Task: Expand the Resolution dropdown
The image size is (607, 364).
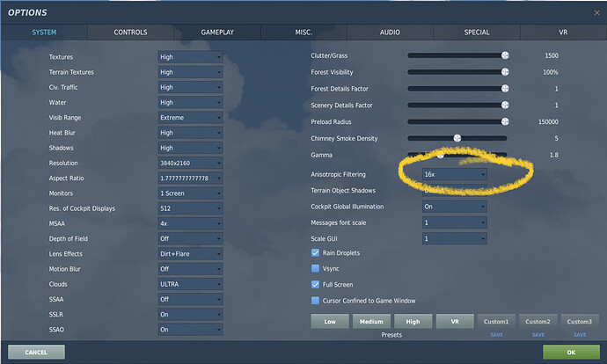Action: 190,163
